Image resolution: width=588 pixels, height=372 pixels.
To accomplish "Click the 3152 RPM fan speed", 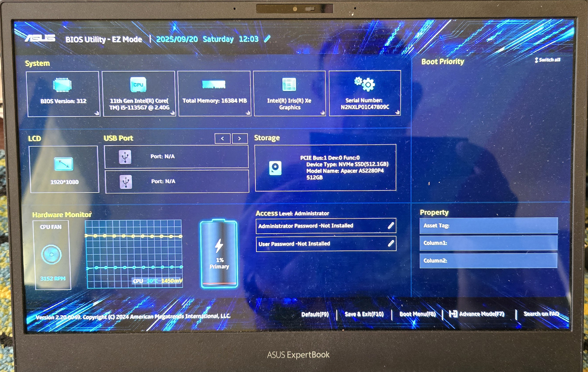I will pyautogui.click(x=53, y=278).
